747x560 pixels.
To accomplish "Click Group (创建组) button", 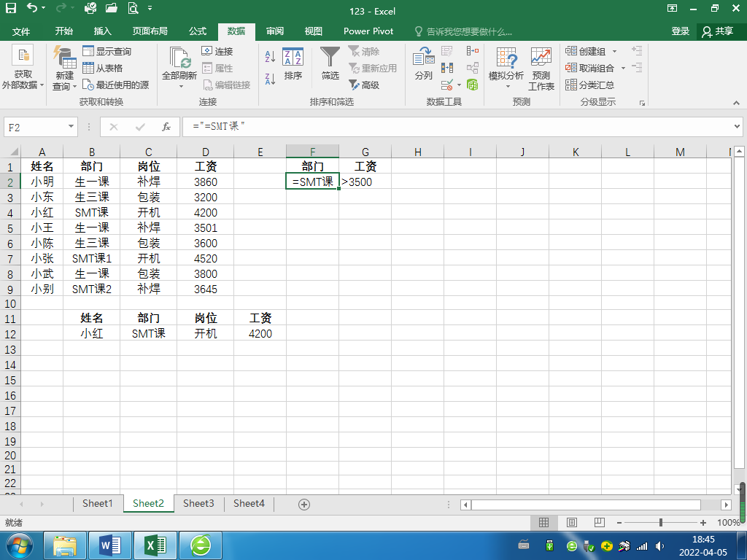I will pos(585,51).
